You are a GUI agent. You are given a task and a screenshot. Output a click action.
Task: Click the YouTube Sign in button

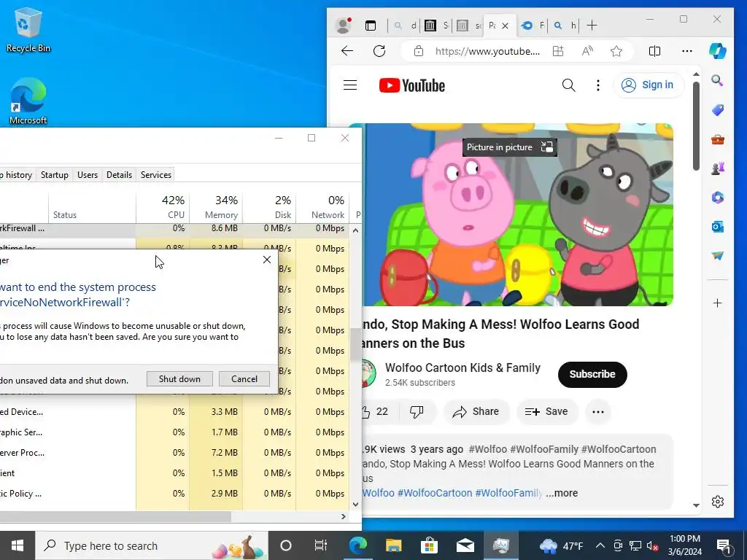(x=649, y=85)
